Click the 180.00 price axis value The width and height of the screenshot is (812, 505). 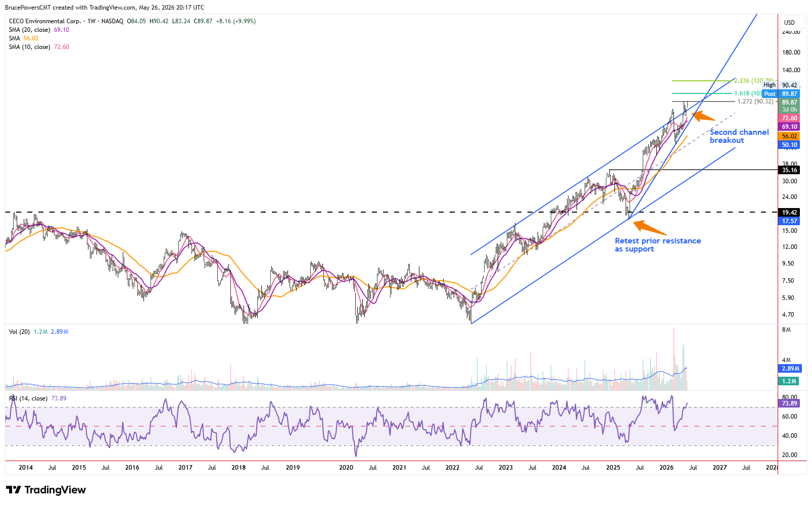(791, 53)
